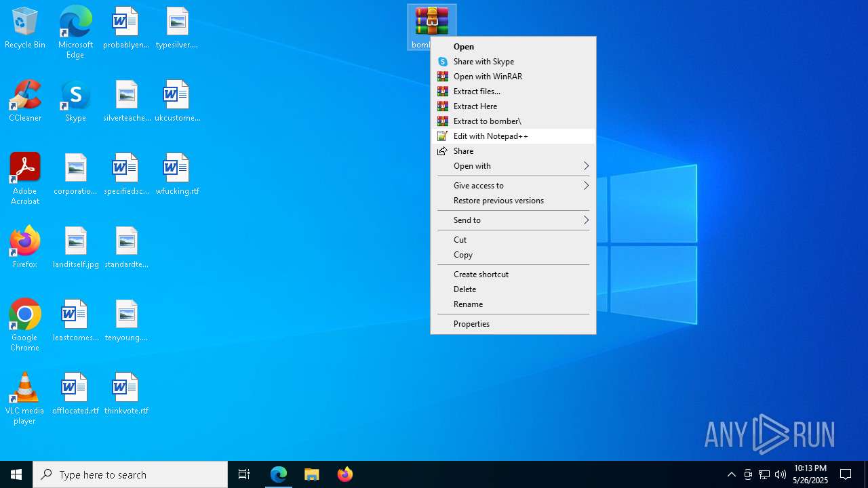Choose Extract to bomber\
Viewport: 868px width, 488px height.
[x=513, y=121]
